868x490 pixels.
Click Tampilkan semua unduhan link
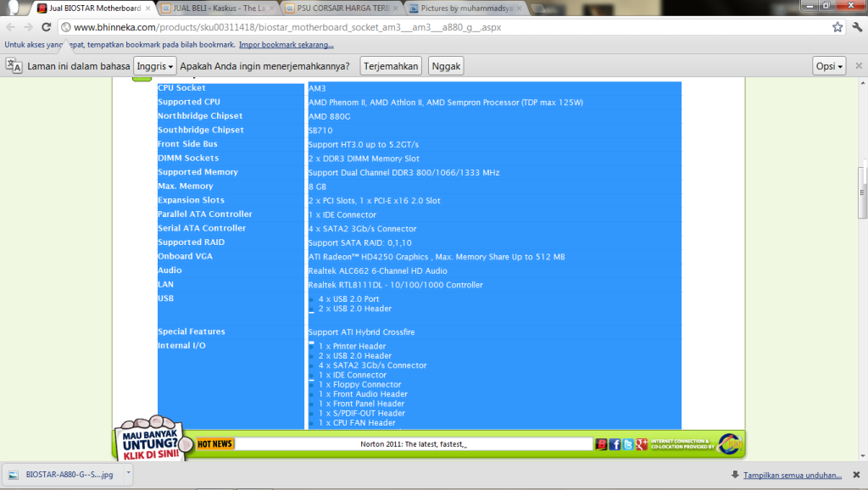[x=793, y=475]
